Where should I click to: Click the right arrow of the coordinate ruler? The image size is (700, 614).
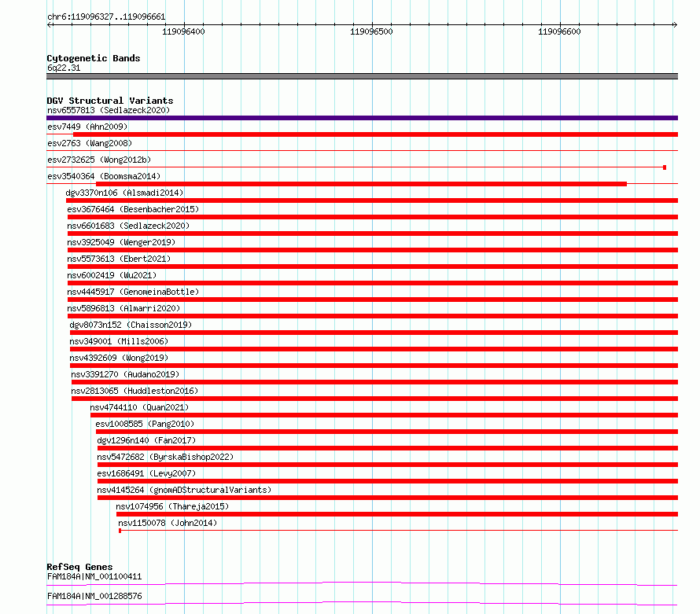(x=675, y=25)
